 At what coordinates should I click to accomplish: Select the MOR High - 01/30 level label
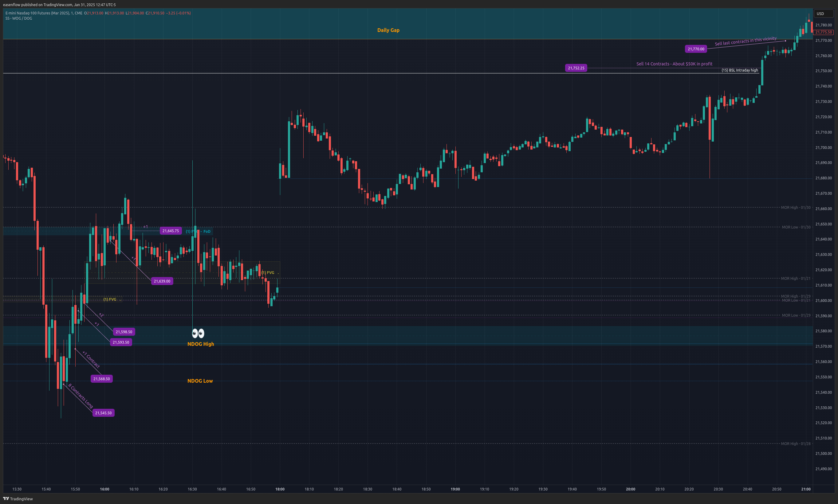[x=796, y=208]
